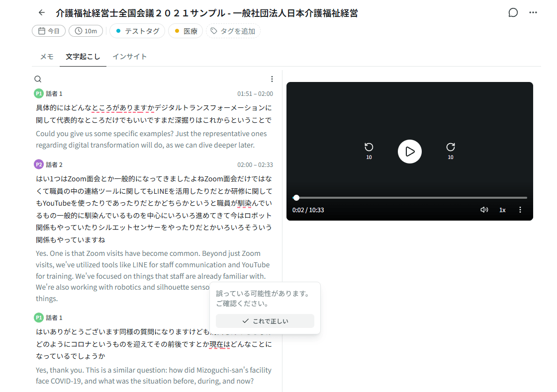The height and width of the screenshot is (392, 557).
Task: Click the 今日 date chip
Action: click(x=49, y=31)
